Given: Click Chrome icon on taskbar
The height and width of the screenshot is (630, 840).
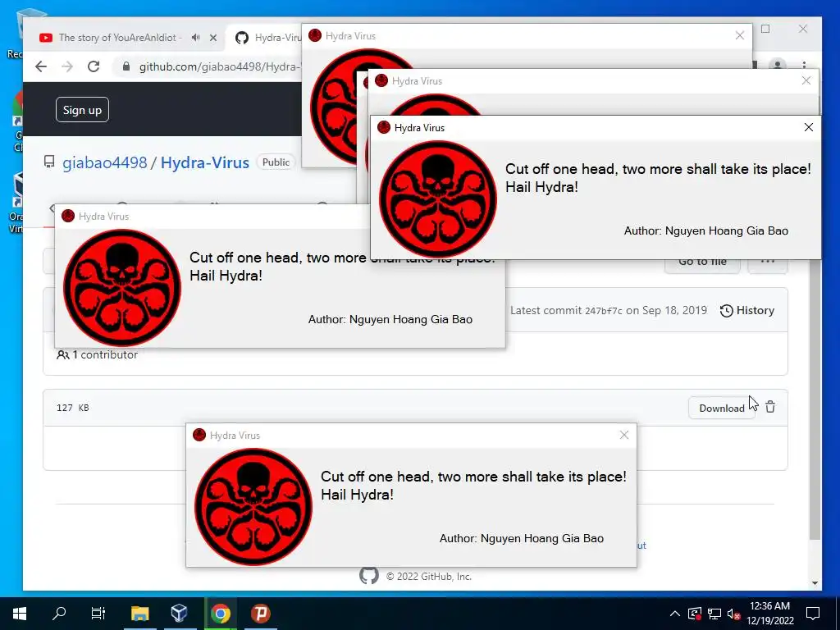Looking at the screenshot, I should coord(220,614).
